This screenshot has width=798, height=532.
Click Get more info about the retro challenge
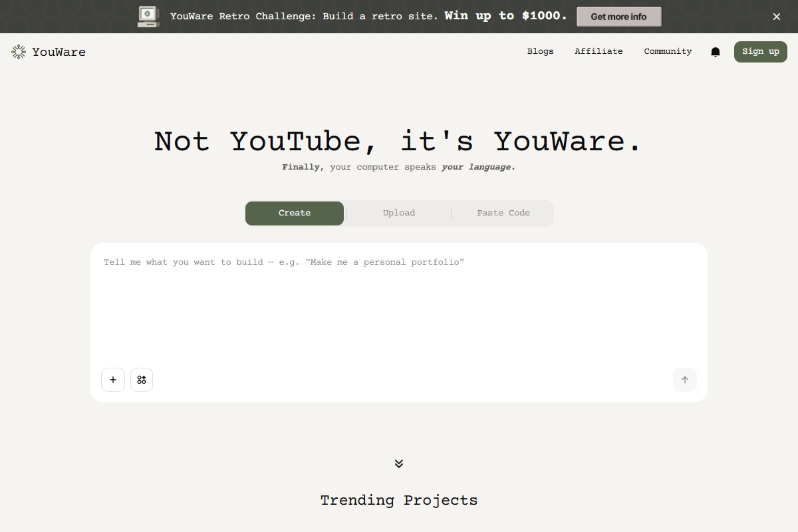click(619, 17)
